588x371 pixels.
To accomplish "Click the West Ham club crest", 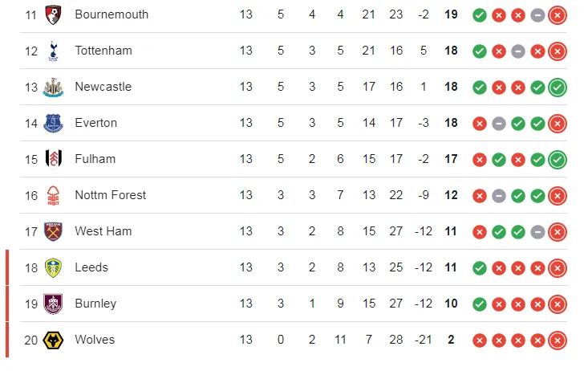I will (x=54, y=231).
